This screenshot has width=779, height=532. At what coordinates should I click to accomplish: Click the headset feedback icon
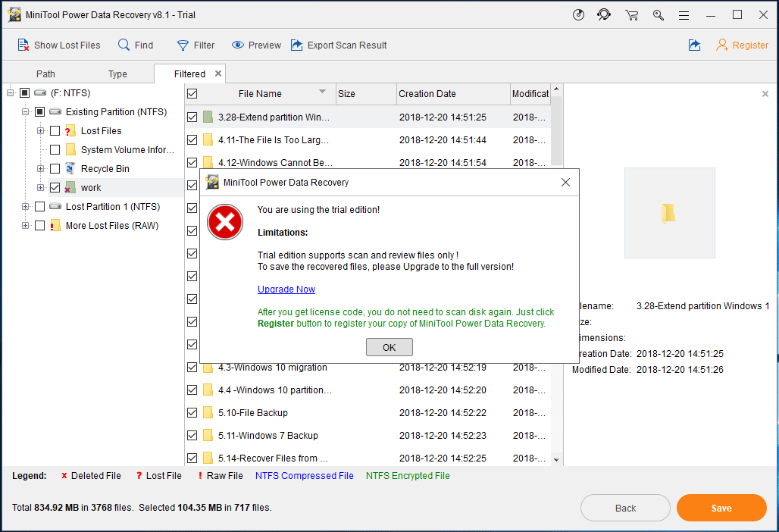604,14
